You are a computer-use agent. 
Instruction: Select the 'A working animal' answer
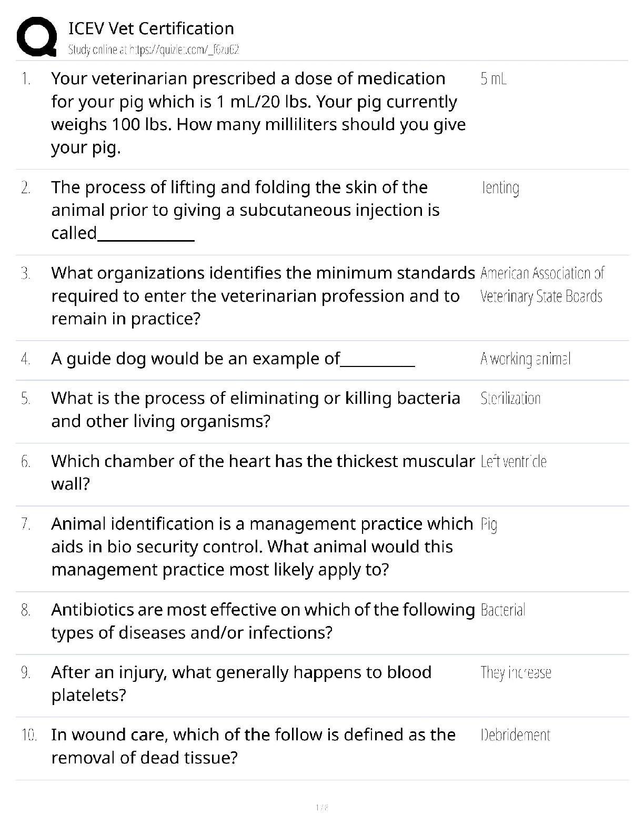tap(525, 359)
